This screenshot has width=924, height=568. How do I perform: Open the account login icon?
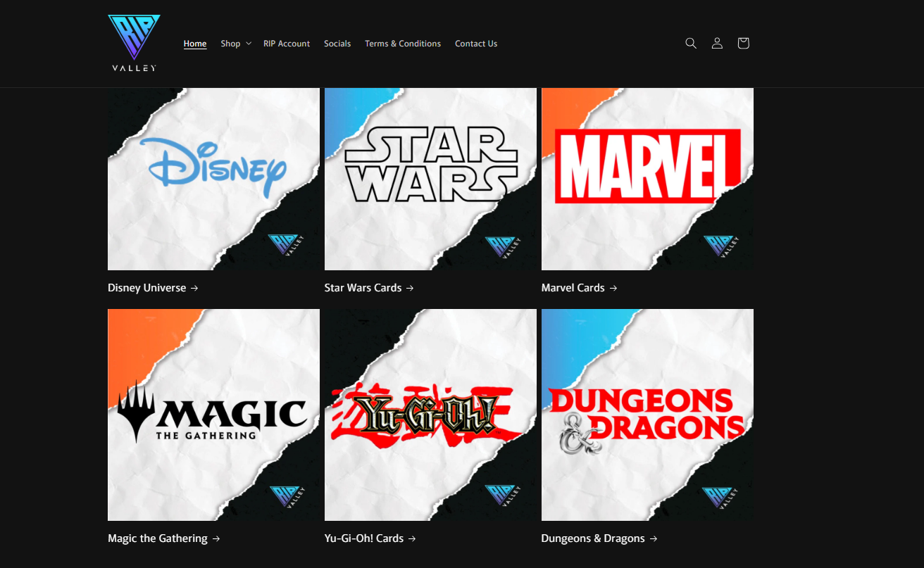click(717, 44)
